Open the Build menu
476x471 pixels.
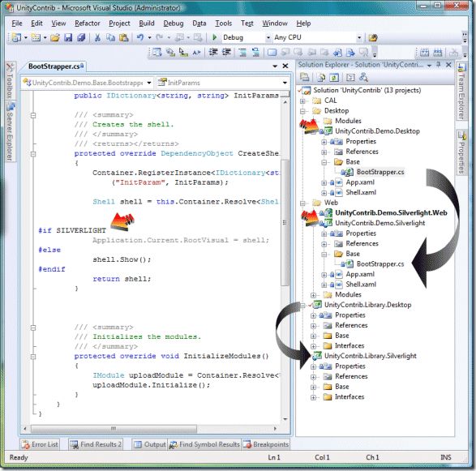coord(147,24)
